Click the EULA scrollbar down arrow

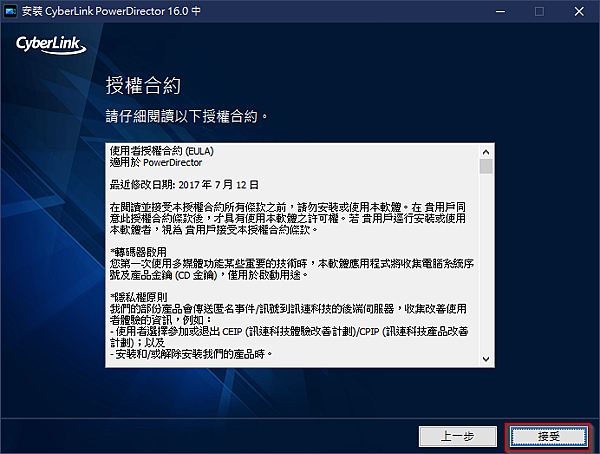pos(486,359)
